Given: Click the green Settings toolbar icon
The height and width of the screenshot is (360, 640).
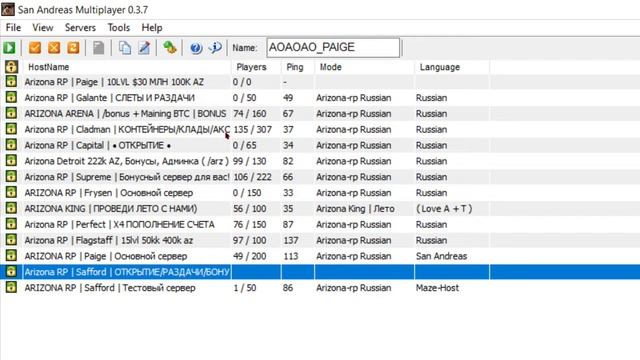Looking at the screenshot, I should [170, 48].
